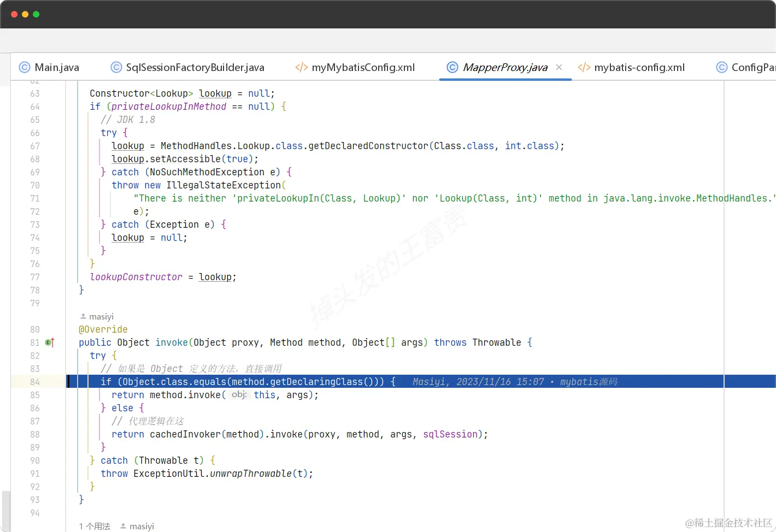The image size is (776, 532).
Task: Switch to the Main.java tab
Action: 49,67
